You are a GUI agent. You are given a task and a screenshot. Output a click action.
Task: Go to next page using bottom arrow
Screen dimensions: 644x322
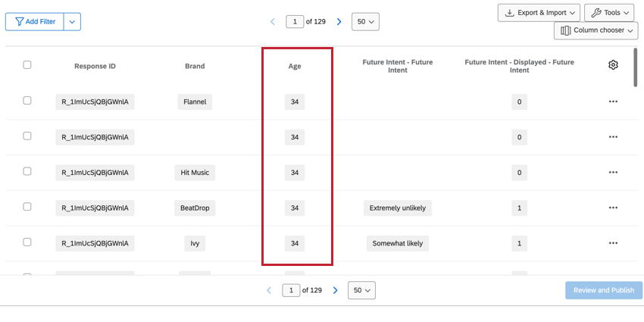pos(335,290)
